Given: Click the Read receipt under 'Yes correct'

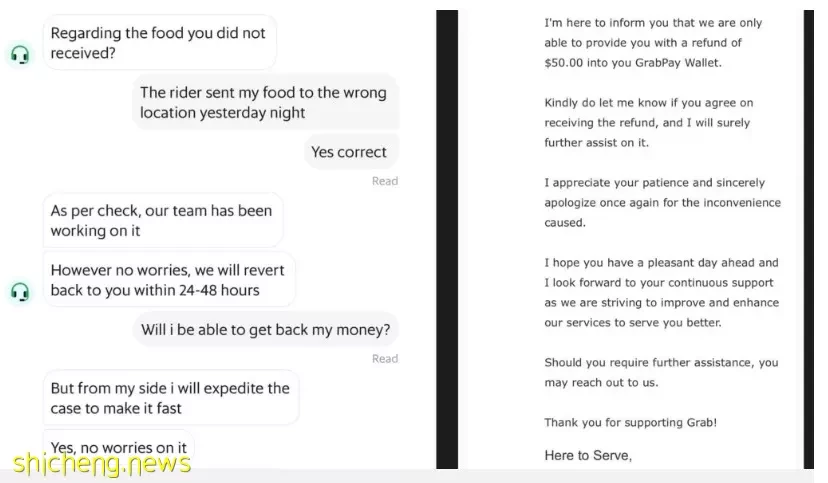Looking at the screenshot, I should click(x=385, y=181).
